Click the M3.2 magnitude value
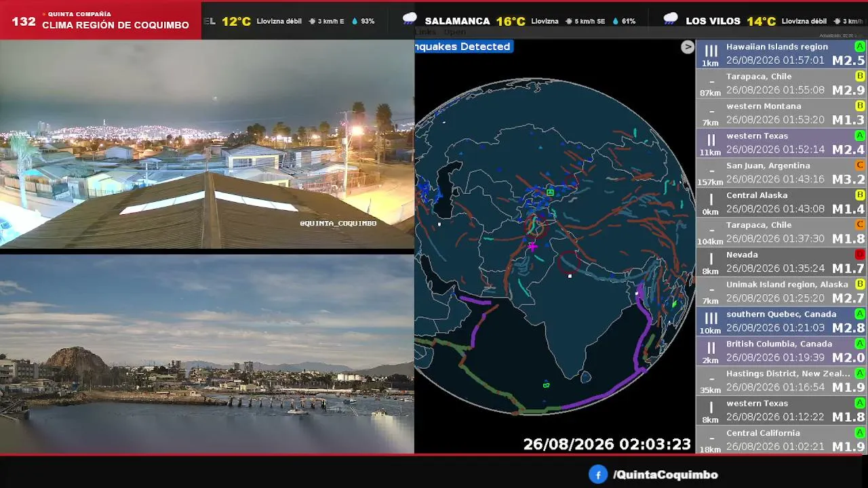 tap(848, 180)
